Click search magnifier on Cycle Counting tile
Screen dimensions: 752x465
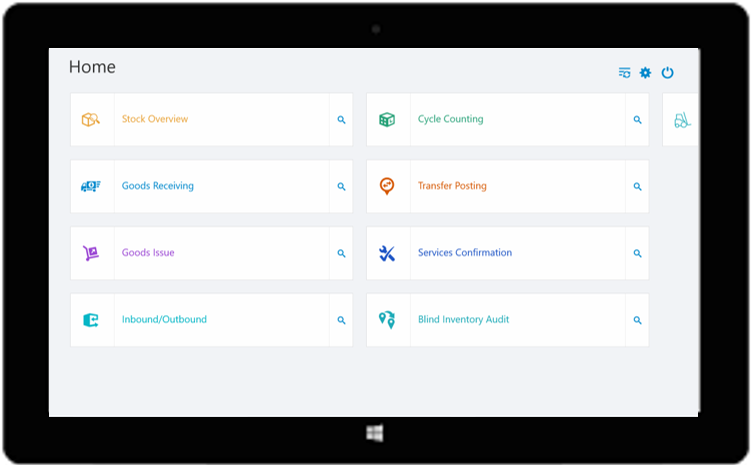(x=637, y=120)
